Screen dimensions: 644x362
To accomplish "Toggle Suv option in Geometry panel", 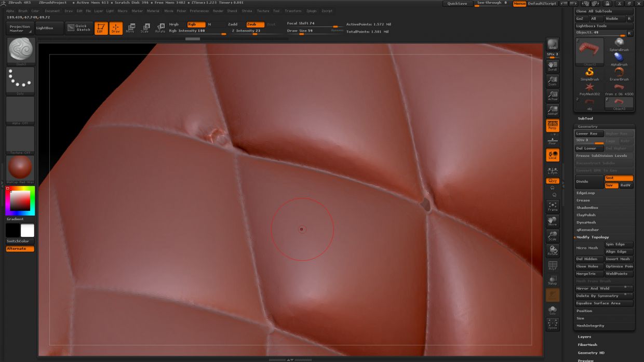I will point(611,185).
